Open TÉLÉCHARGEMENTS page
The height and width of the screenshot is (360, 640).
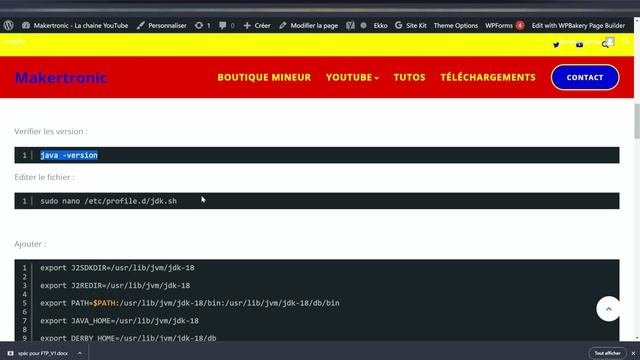488,77
